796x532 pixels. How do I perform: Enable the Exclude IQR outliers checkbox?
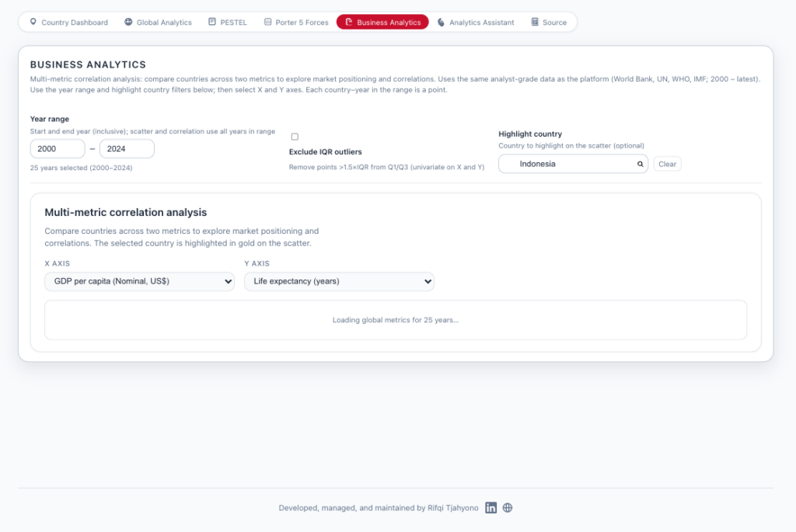coord(295,137)
